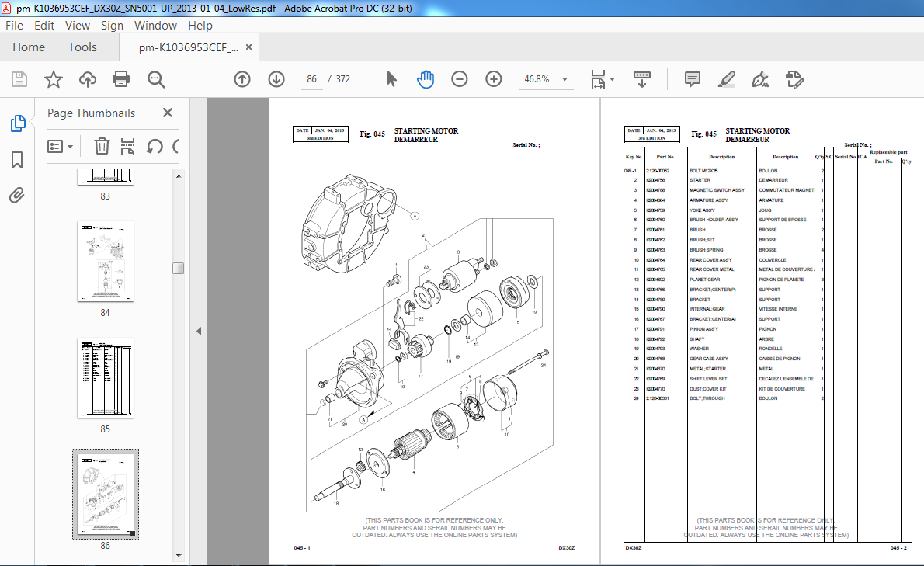Go to previous page arrow

242,79
